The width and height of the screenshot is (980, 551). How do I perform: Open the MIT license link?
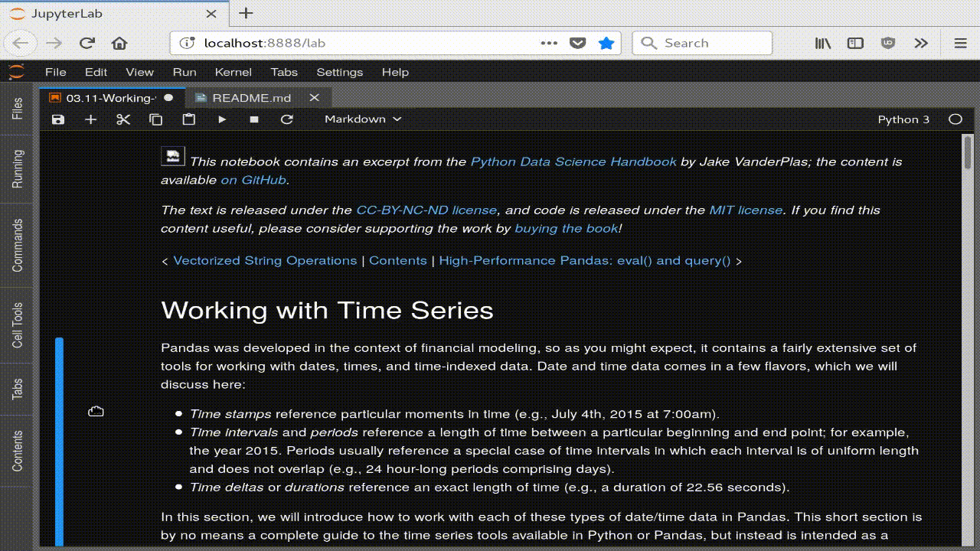pos(746,210)
